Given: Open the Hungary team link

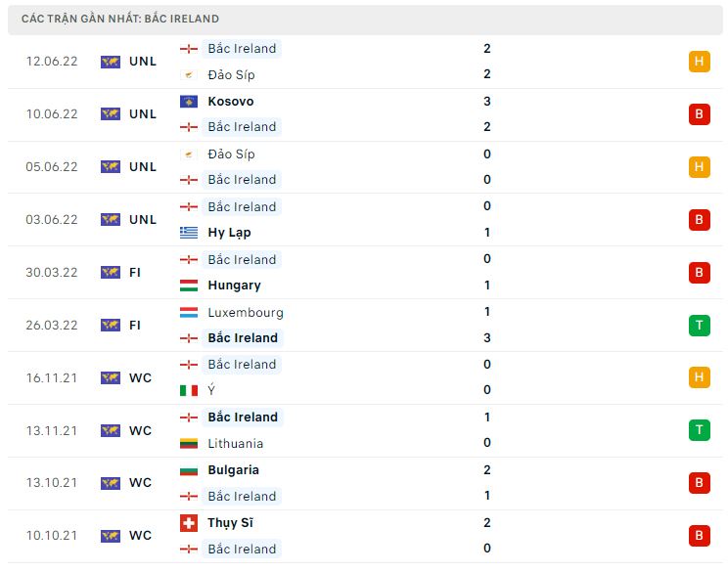Looking at the screenshot, I should (234, 286).
